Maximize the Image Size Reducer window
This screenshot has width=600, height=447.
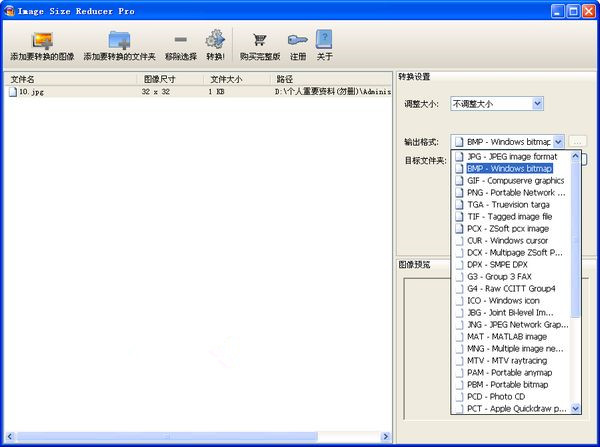pyautogui.click(x=573, y=11)
